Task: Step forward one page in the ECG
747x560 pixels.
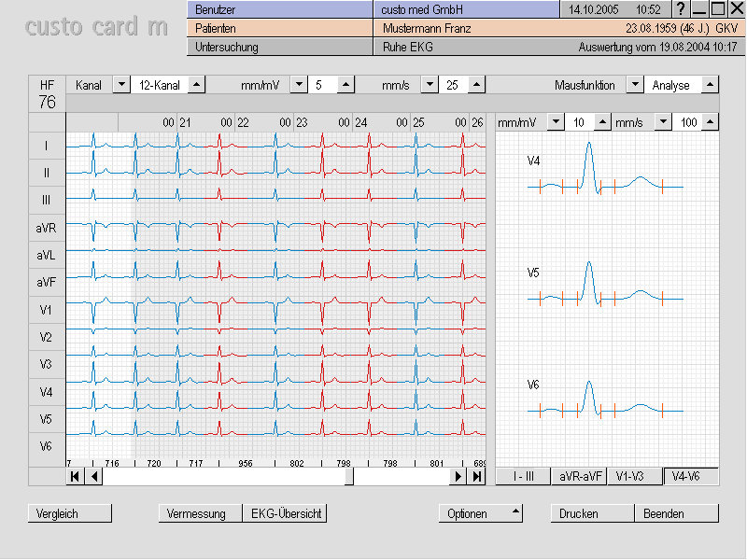Action: coord(458,476)
